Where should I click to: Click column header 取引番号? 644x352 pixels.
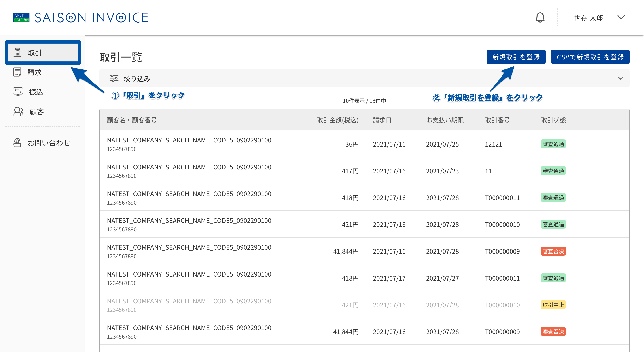(497, 120)
